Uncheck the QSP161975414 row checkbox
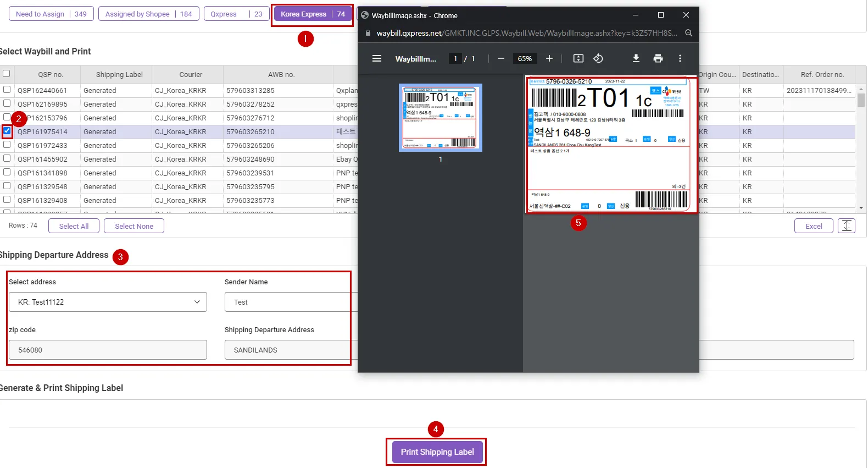868x468 pixels. click(x=7, y=131)
